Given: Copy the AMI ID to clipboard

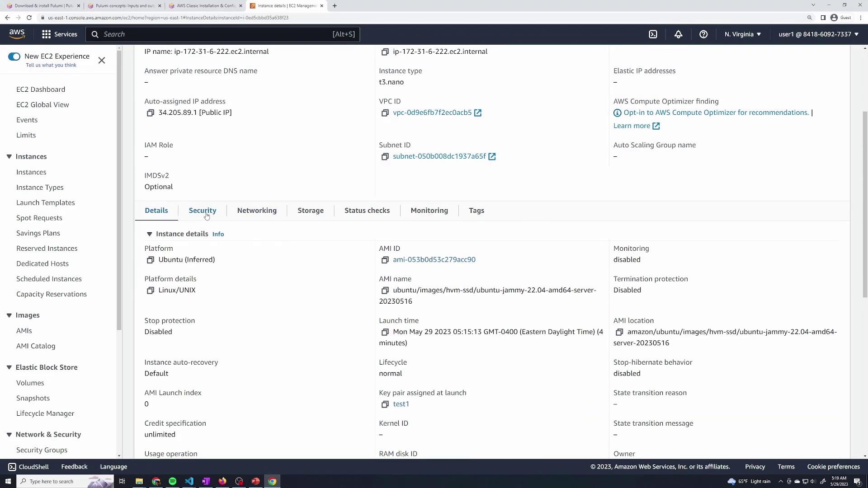Looking at the screenshot, I should click(385, 260).
